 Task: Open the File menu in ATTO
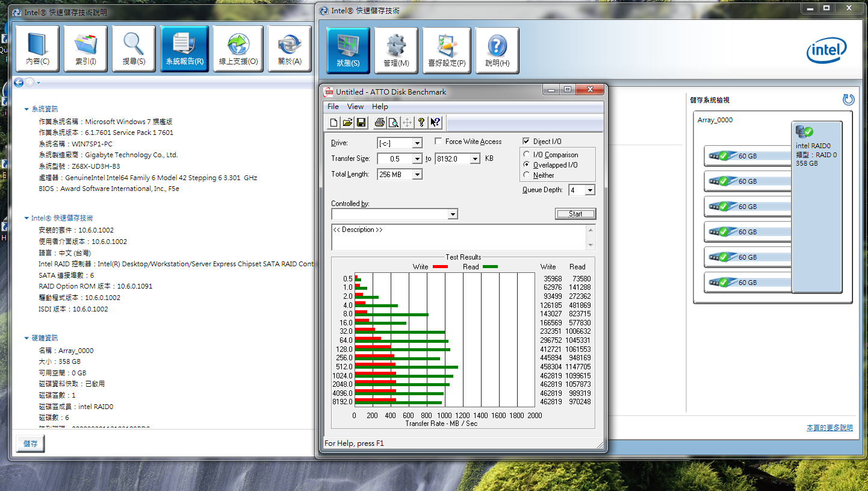click(333, 107)
